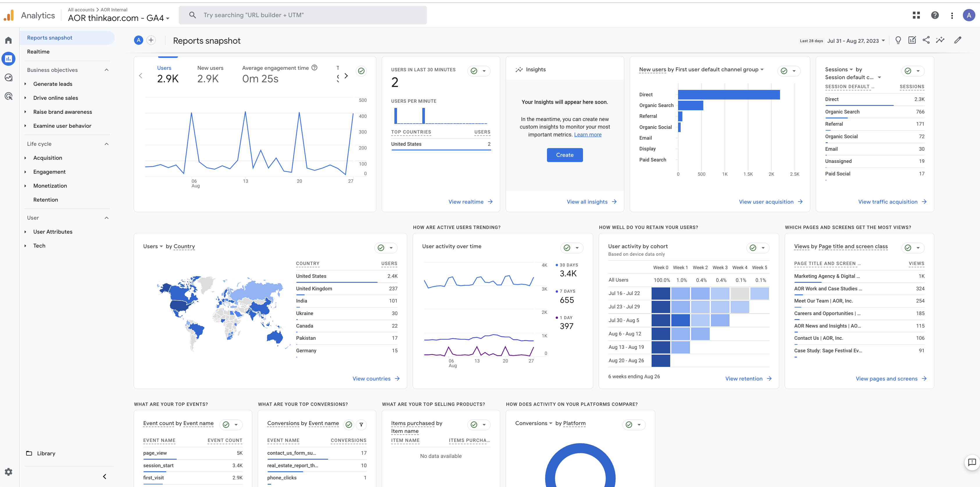This screenshot has width=980, height=487.
Task: Click check status on Users in last 30 minutes
Action: pos(474,71)
